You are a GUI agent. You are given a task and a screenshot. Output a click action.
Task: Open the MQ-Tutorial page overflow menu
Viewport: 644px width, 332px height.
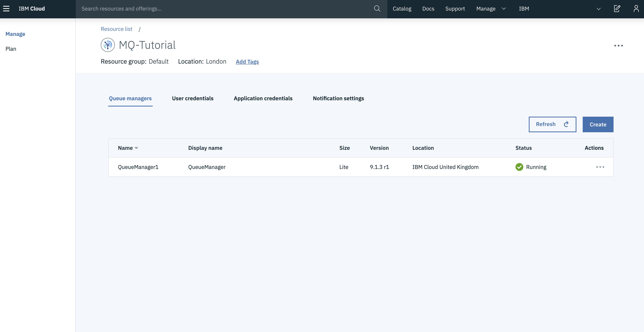pos(618,45)
